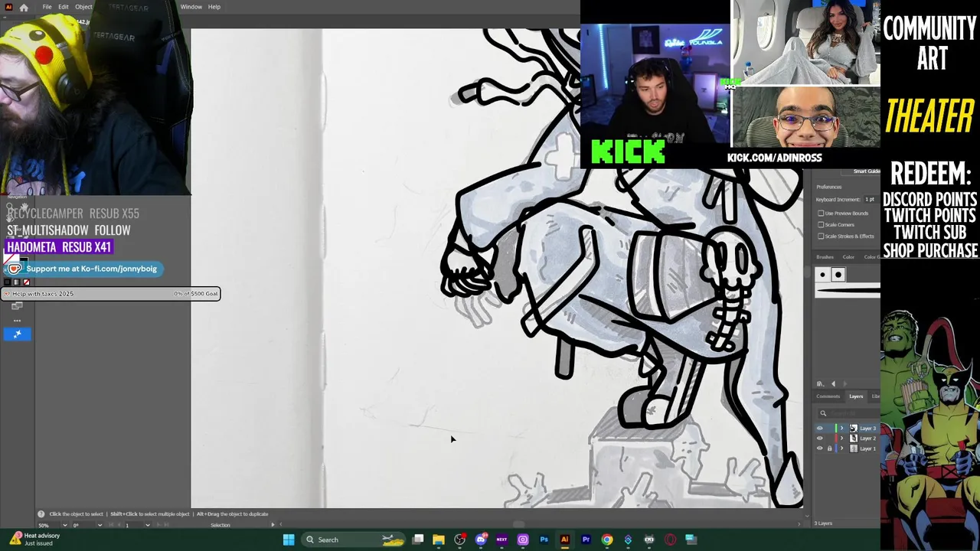Open Photoshop from the taskbar
This screenshot has height=551, width=980.
click(544, 540)
